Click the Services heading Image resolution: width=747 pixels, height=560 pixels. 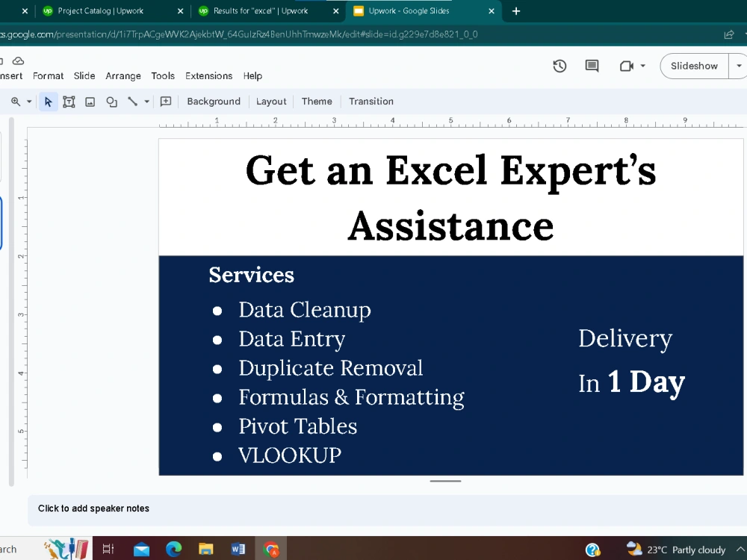pos(252,275)
